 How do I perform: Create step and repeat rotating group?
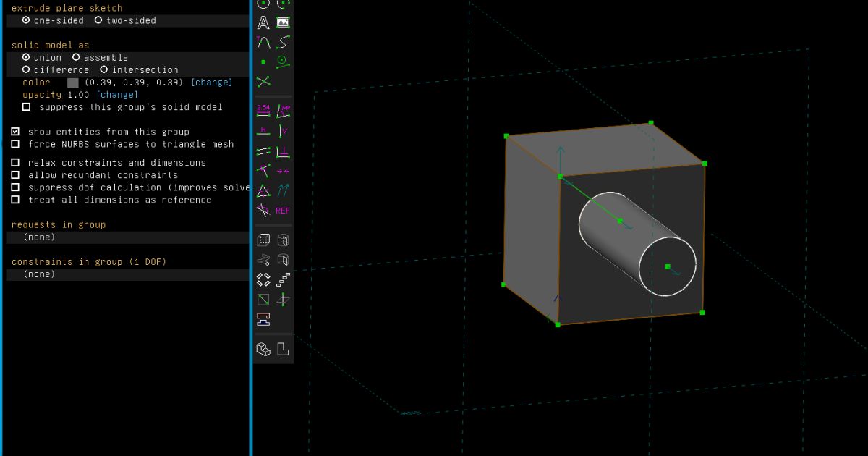click(x=263, y=279)
